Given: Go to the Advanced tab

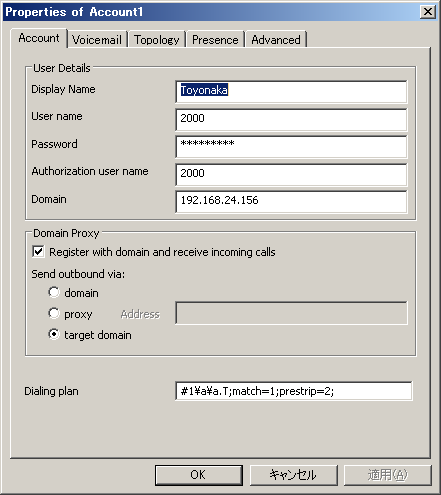Looking at the screenshot, I should [x=276, y=40].
